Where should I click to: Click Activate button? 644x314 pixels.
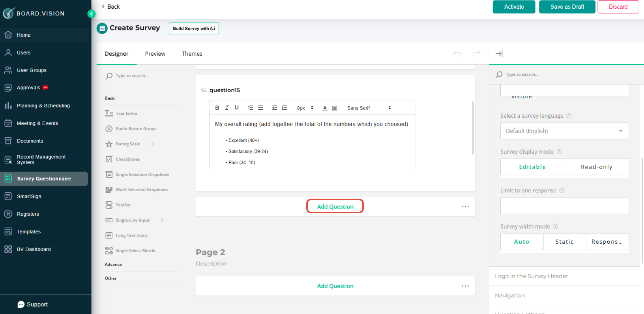coord(514,7)
